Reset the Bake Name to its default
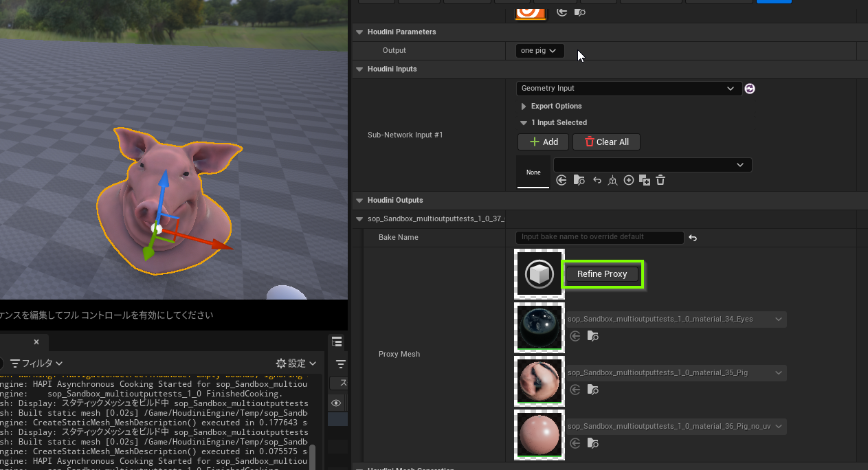 coord(693,238)
